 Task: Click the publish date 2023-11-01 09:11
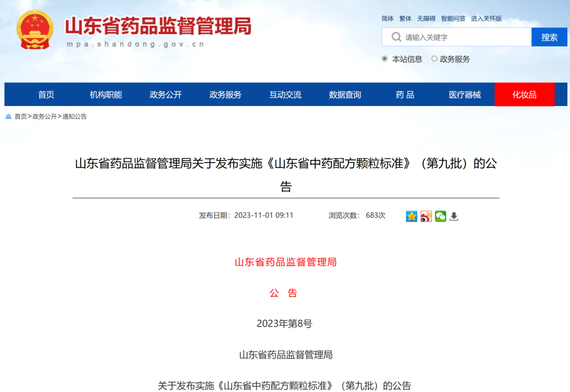coord(263,215)
